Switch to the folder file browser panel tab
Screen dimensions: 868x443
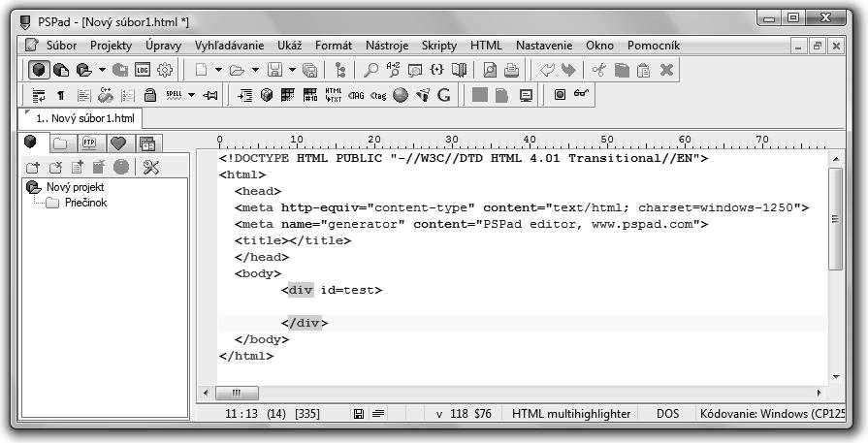[60, 143]
